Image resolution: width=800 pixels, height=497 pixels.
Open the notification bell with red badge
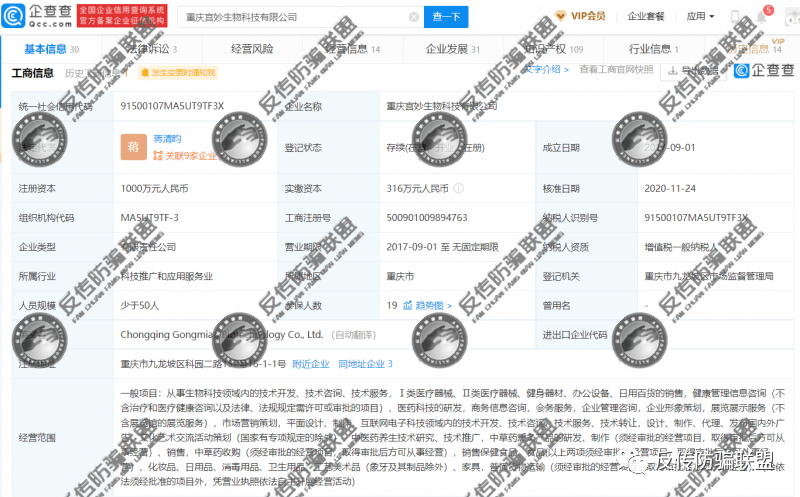point(763,17)
